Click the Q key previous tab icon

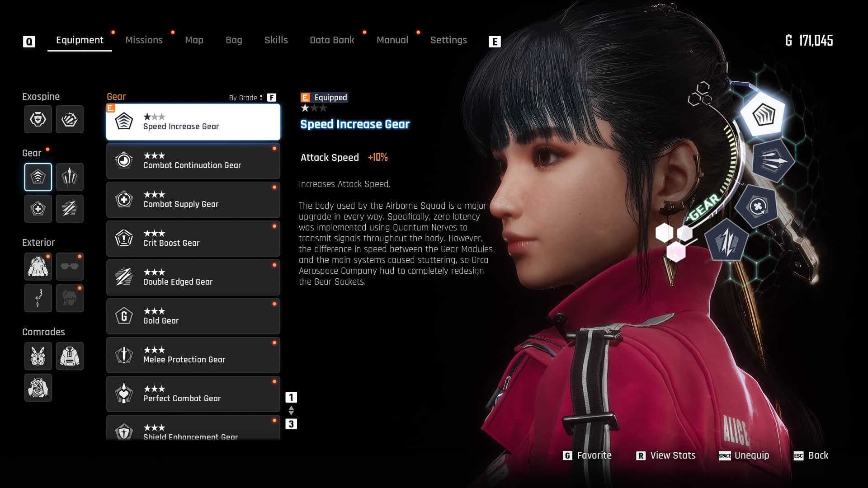[29, 42]
